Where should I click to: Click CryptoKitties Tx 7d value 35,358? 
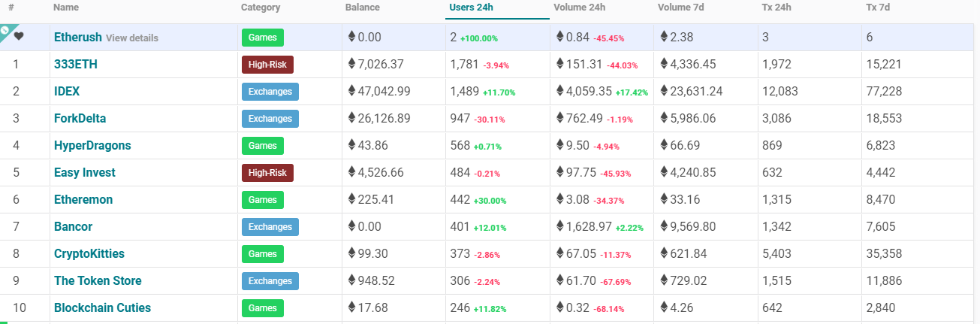(885, 254)
